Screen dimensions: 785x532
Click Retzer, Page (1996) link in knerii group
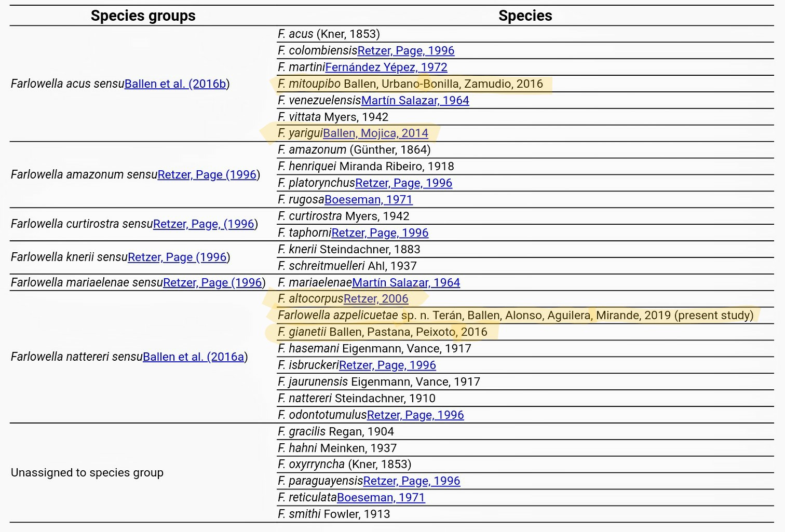(178, 257)
